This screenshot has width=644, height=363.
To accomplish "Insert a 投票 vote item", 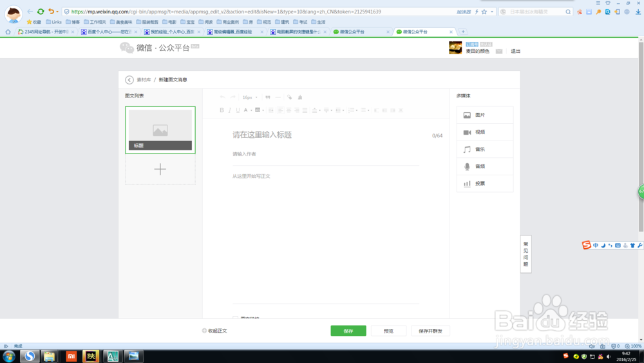I will click(485, 184).
